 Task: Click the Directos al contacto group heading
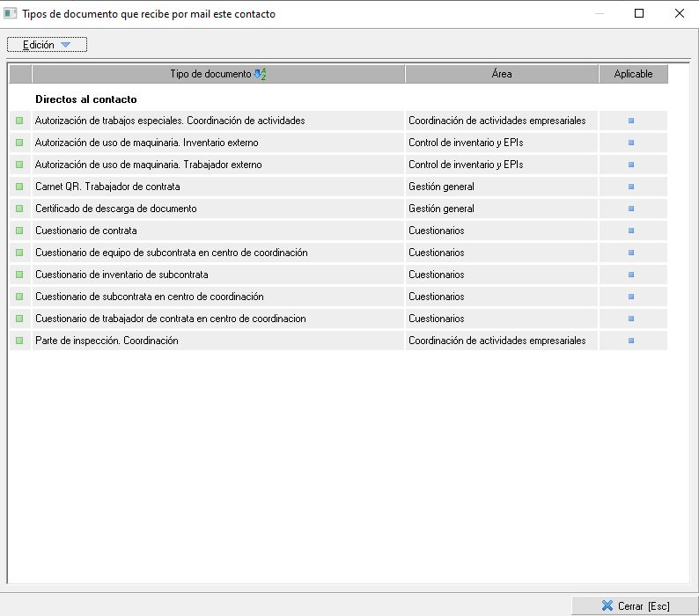tap(85, 99)
